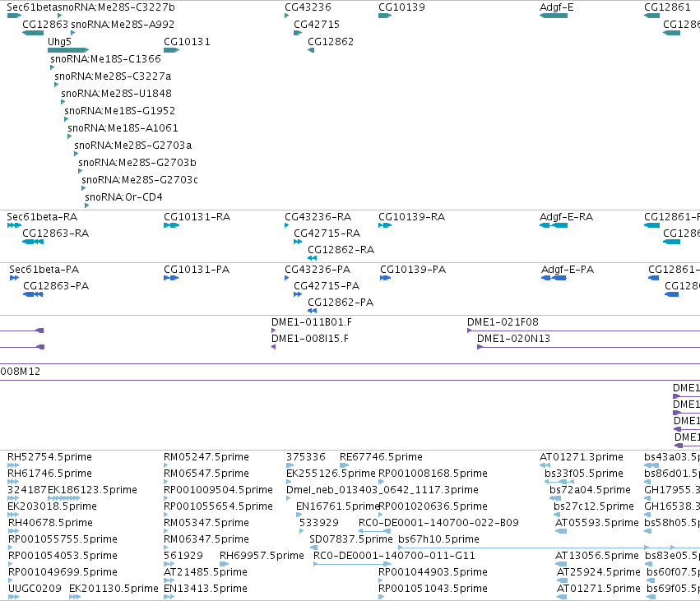Click the 008M12 clone label
Screen dimensions: 700x601
click(x=20, y=372)
